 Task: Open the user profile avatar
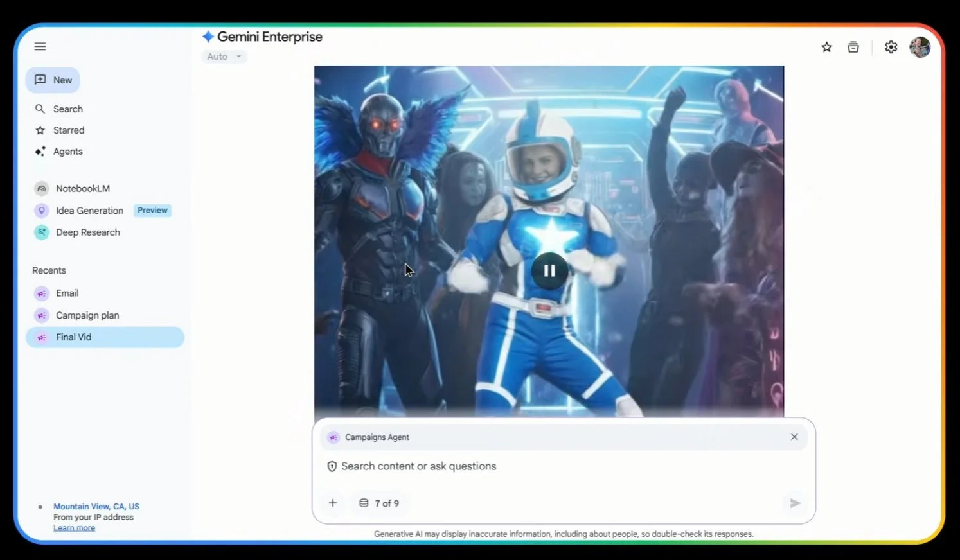click(x=920, y=47)
